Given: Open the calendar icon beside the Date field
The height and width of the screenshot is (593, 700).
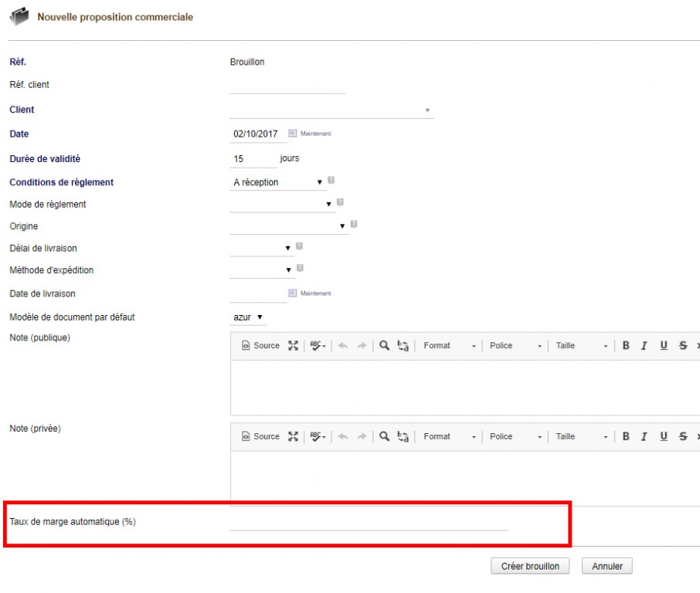Looking at the screenshot, I should (x=293, y=133).
